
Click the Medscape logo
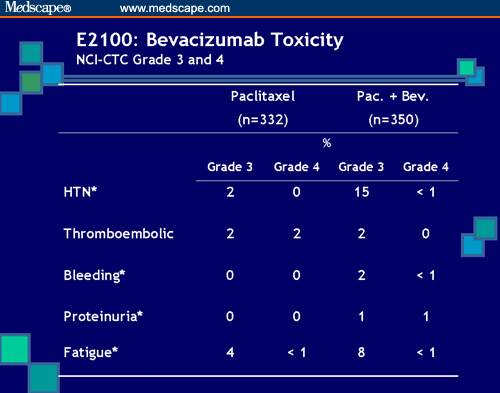[x=38, y=7]
